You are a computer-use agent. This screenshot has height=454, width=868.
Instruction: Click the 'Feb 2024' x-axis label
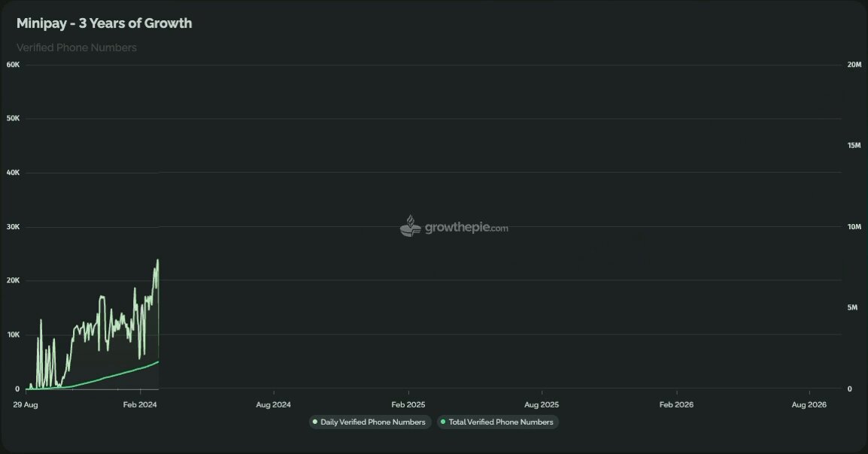tap(140, 405)
